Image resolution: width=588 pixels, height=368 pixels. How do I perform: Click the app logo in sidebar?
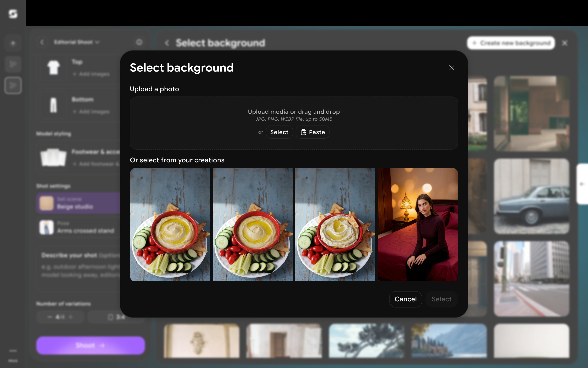point(13,14)
